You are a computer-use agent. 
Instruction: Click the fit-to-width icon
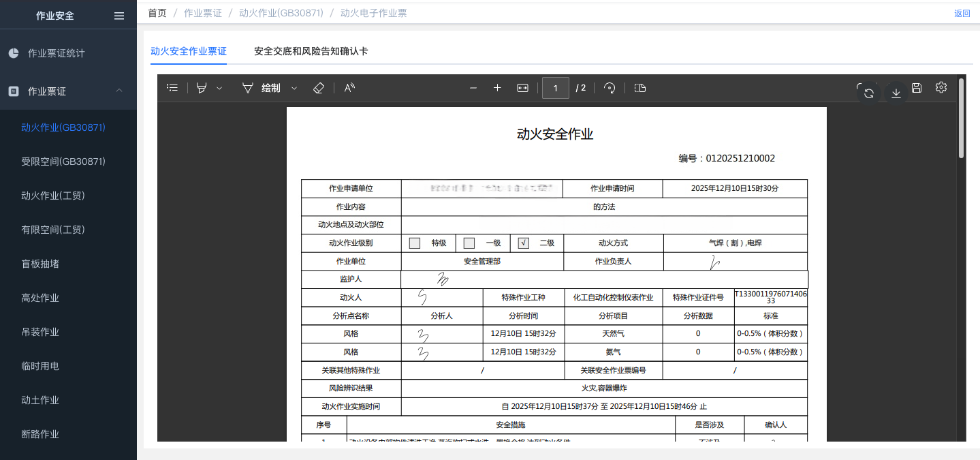[x=522, y=88]
